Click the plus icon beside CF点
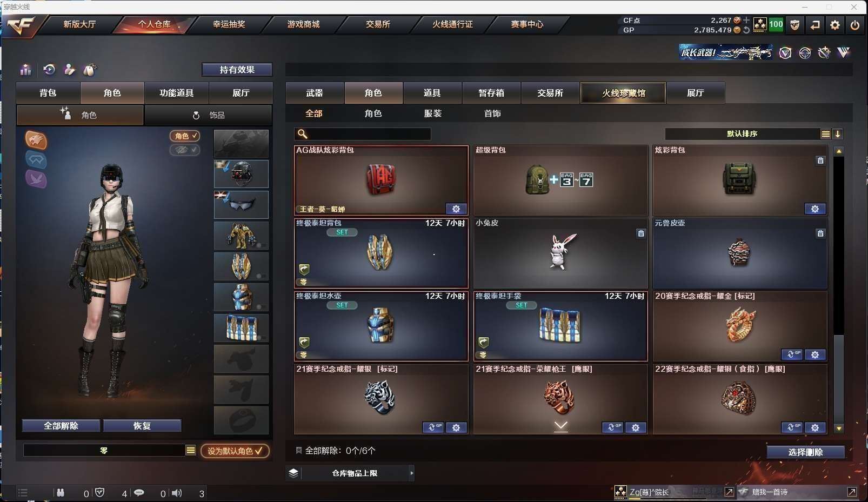The width and height of the screenshot is (868, 502). 747,20
